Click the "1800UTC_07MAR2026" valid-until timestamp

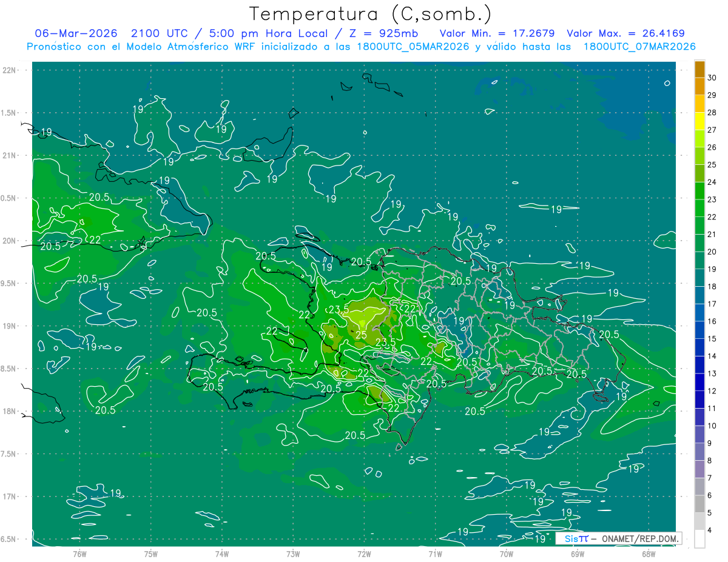(x=638, y=47)
